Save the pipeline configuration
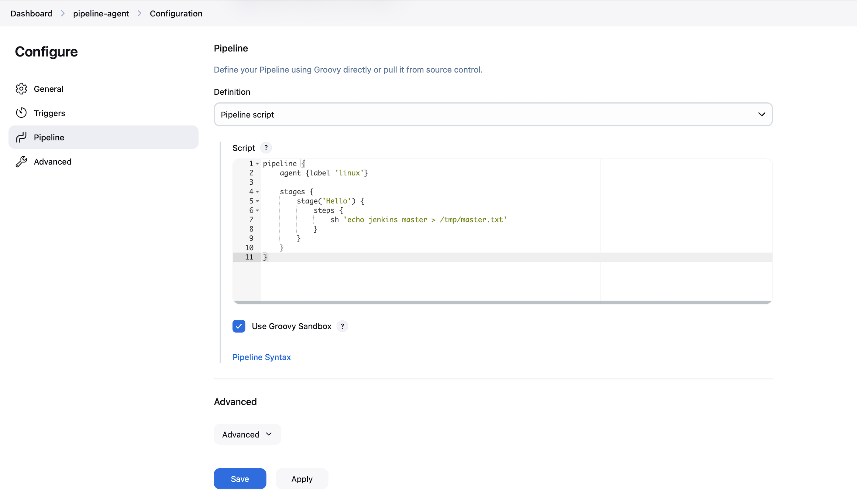Viewport: 857px width, 504px height. [240, 479]
